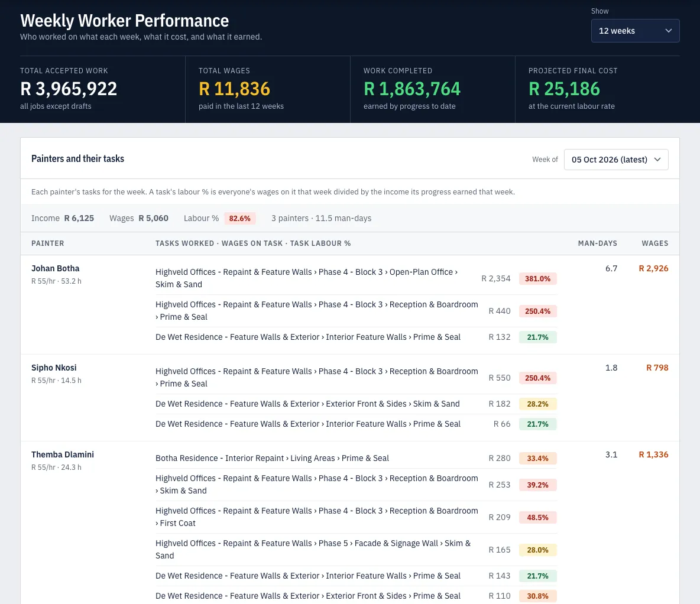Screen dimensions: 700x604
Task: Click Johan Botha's R 55/hr · 53.2 h rate
Action: pos(56,281)
